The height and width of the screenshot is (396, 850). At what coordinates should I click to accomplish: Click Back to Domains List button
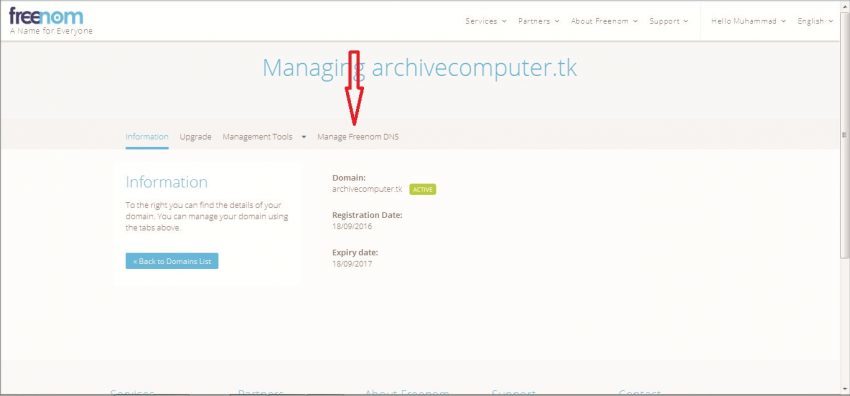pos(172,261)
